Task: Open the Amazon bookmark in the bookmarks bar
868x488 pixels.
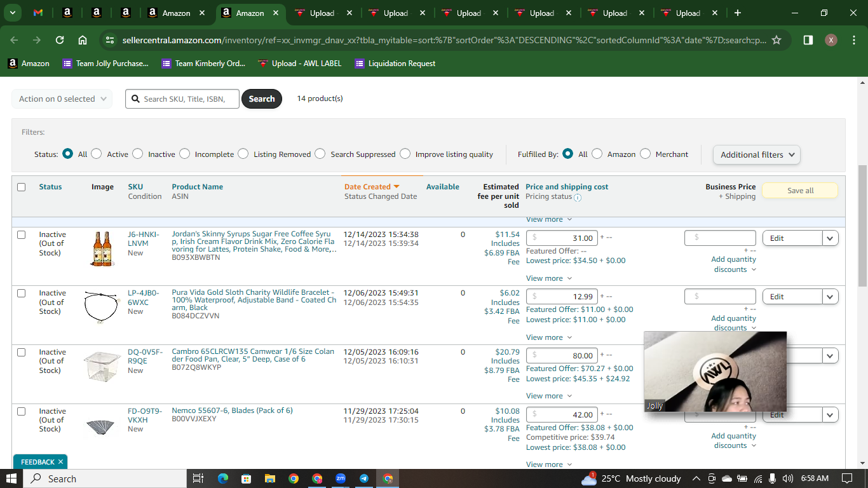Action: click(29, 64)
